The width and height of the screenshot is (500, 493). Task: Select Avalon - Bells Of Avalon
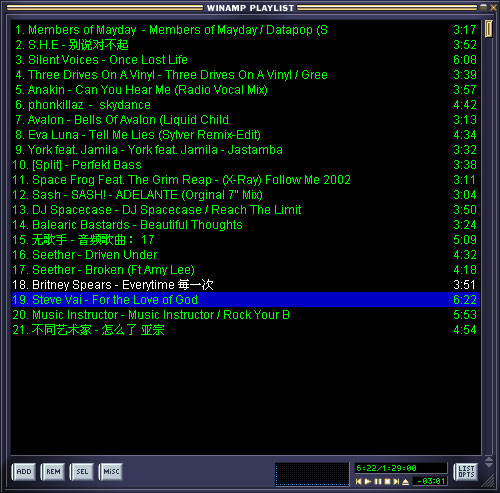click(246, 120)
